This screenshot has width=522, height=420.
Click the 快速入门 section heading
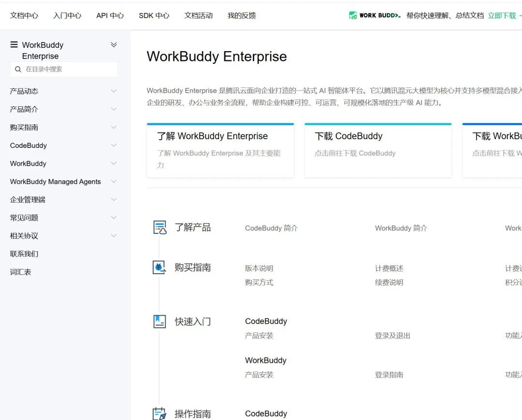coord(193,321)
